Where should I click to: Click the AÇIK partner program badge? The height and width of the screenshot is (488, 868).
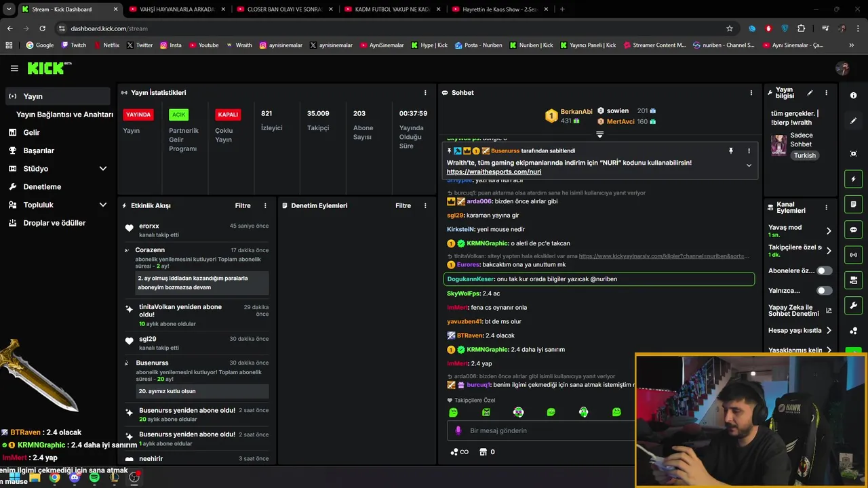[178, 115]
